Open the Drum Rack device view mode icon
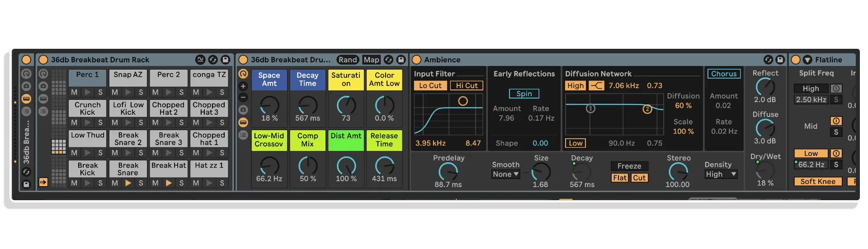Image resolution: width=868 pixels, height=249 pixels. coord(200,60)
